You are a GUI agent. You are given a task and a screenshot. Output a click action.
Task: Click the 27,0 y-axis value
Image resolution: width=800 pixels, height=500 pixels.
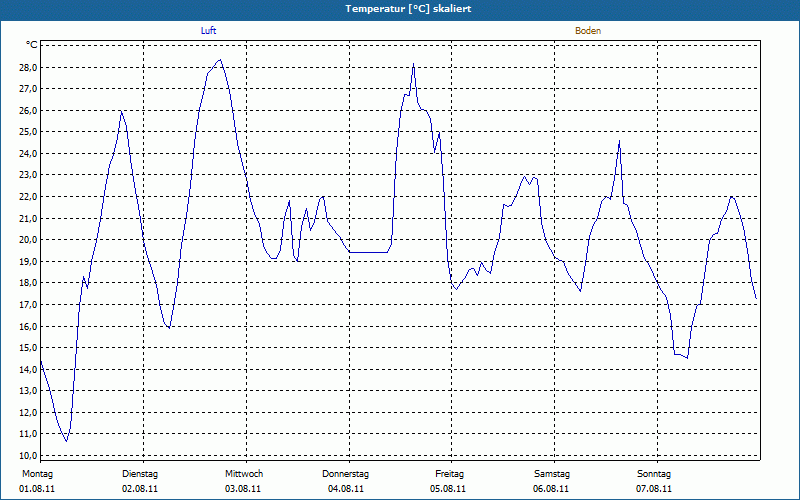(x=28, y=89)
